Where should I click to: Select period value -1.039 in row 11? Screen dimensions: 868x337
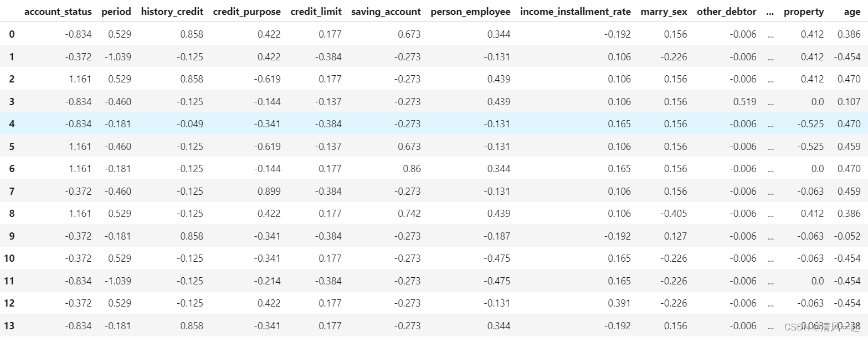pos(118,281)
